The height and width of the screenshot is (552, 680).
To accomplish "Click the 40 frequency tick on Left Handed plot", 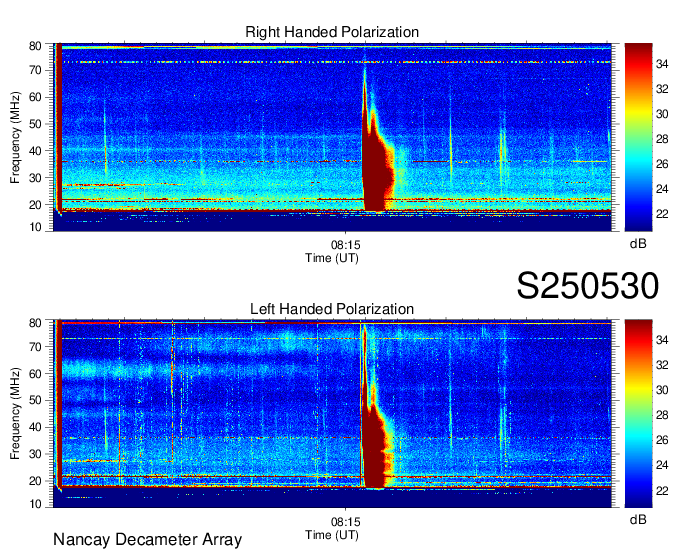I will (35, 427).
